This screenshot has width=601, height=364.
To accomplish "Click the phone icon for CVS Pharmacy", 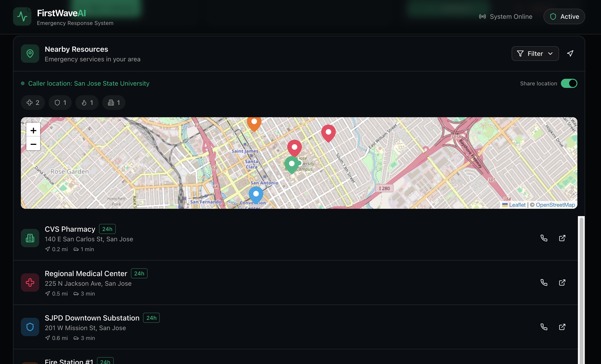I will [544, 238].
